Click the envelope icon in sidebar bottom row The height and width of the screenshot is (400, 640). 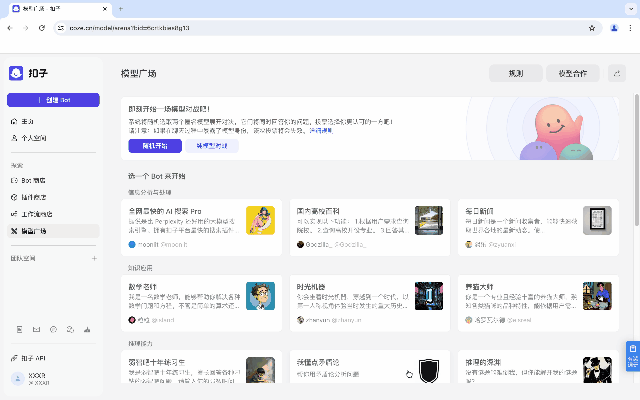coord(36,329)
